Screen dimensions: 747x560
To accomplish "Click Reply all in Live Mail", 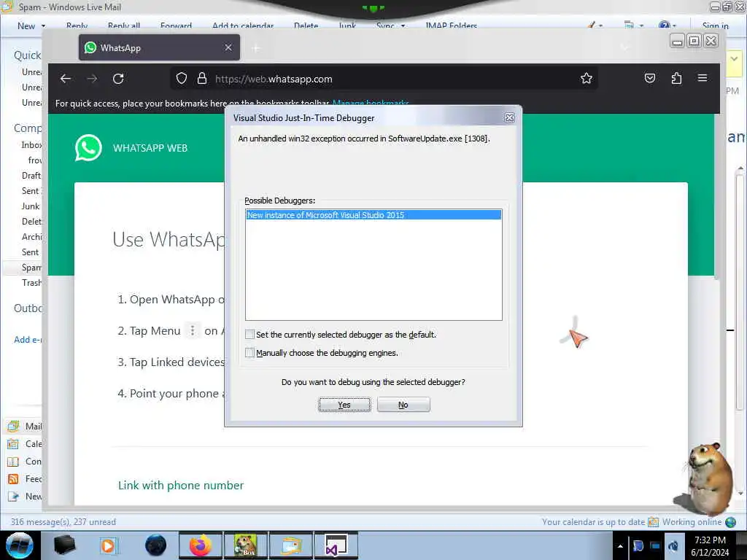I will pyautogui.click(x=124, y=26).
